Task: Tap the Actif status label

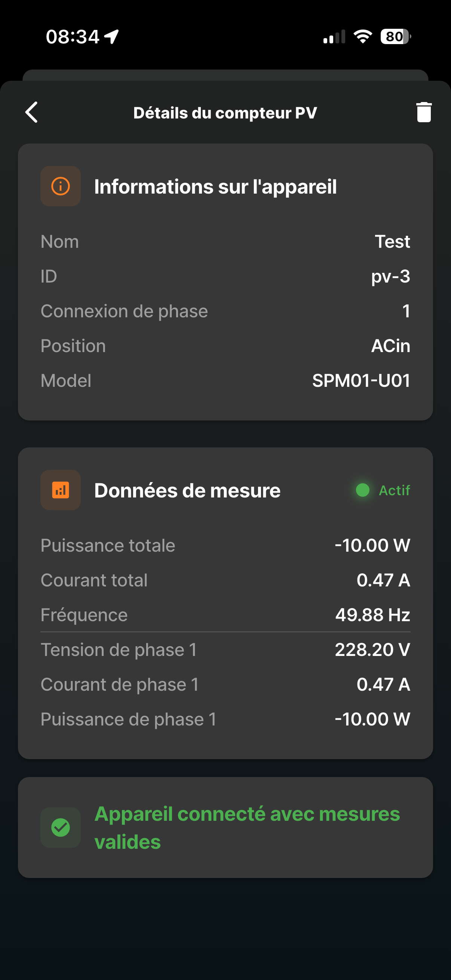Action: [394, 490]
